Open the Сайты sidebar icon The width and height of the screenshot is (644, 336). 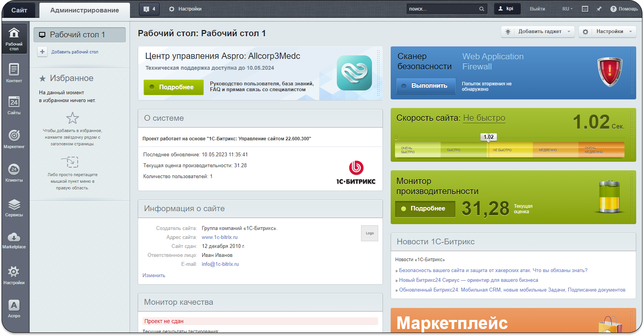pyautogui.click(x=14, y=105)
